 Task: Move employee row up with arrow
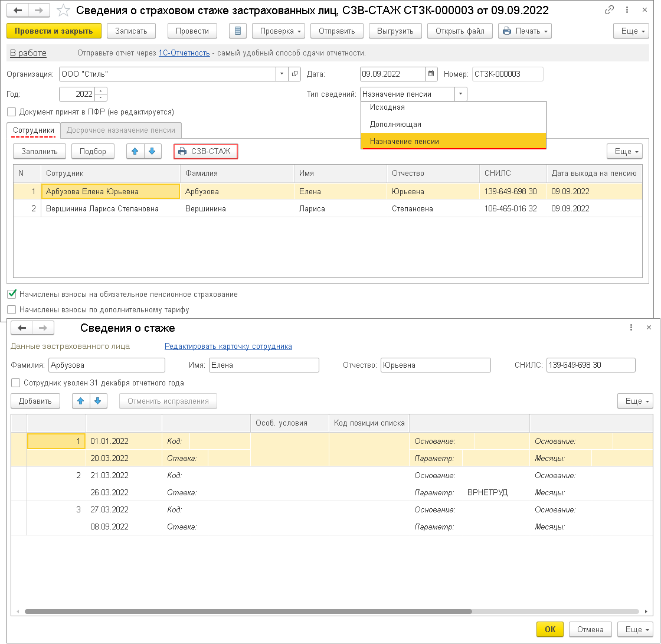pyautogui.click(x=135, y=152)
